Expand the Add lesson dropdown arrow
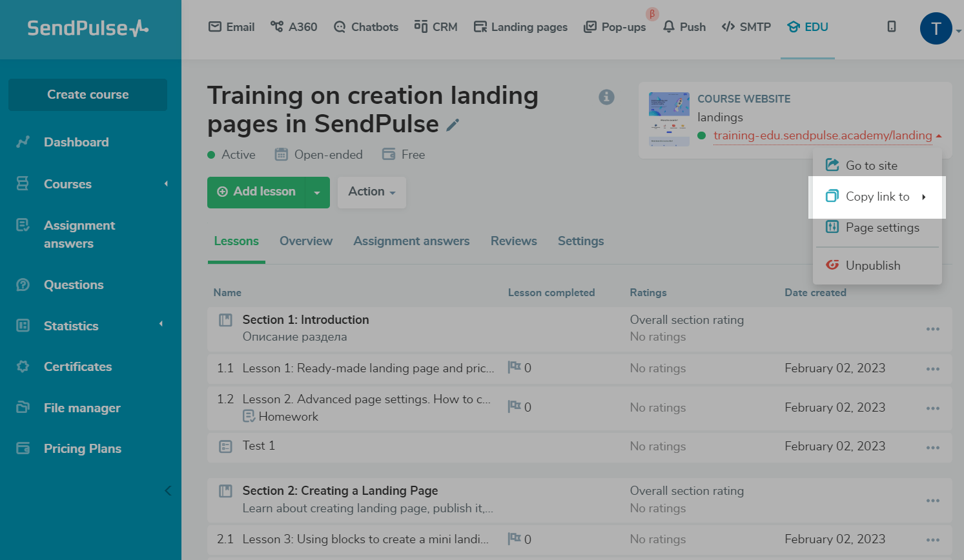This screenshot has height=560, width=964. pyautogui.click(x=317, y=192)
